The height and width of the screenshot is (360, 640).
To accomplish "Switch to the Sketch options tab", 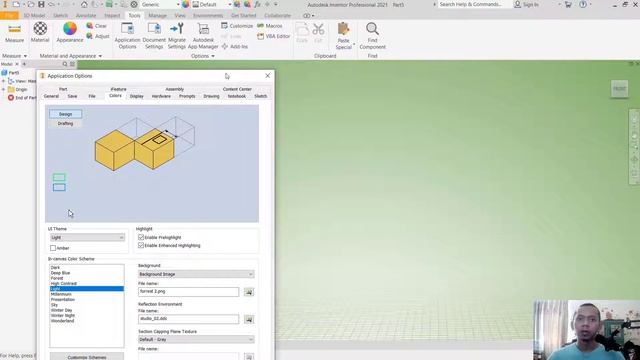I will click(x=260, y=96).
